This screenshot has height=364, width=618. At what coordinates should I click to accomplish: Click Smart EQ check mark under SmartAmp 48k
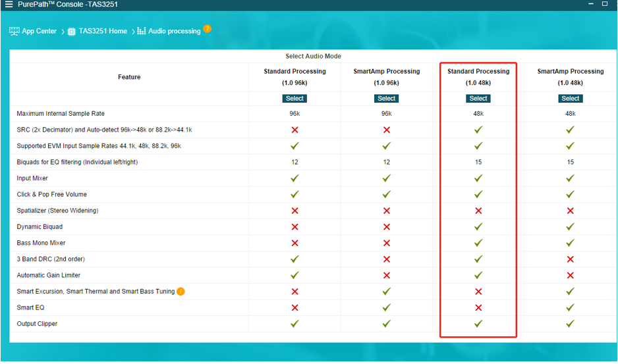571,307
